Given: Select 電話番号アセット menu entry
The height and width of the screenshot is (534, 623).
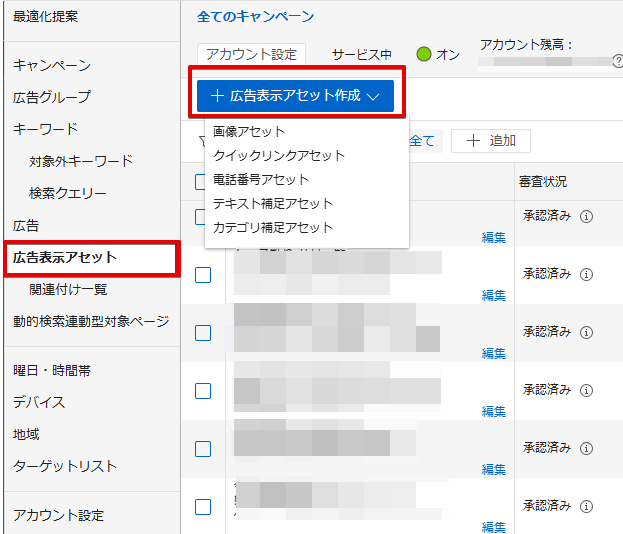Looking at the screenshot, I should [x=261, y=179].
